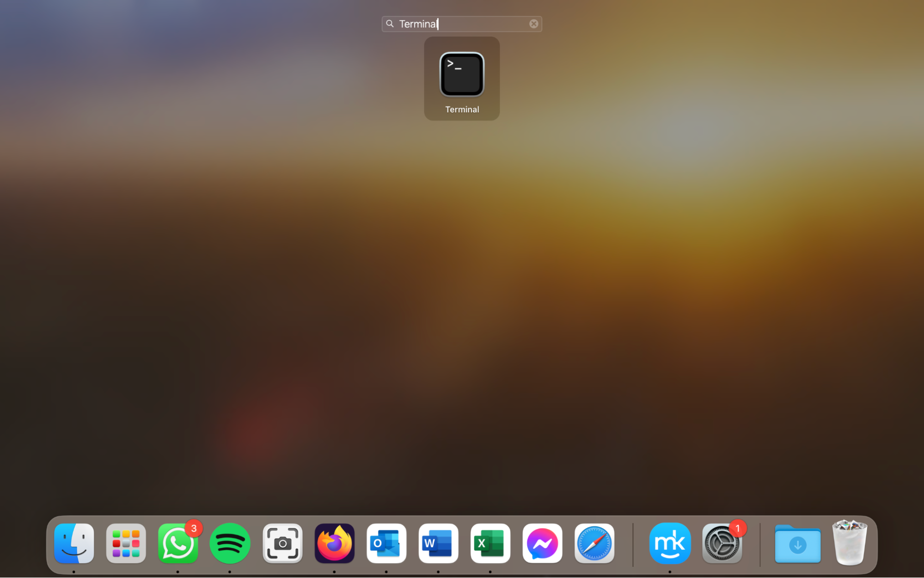The width and height of the screenshot is (924, 578).
Task: Open System Preferences in the Dock
Action: [722, 543]
